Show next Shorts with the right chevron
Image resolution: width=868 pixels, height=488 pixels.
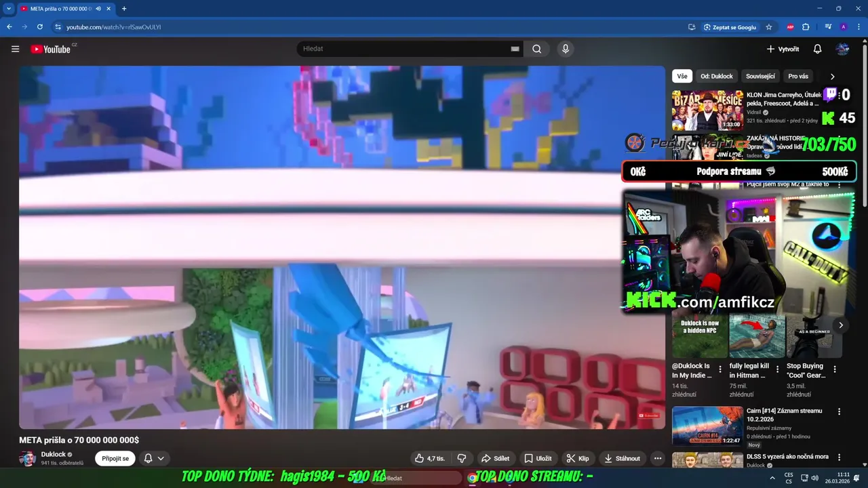coord(840,325)
